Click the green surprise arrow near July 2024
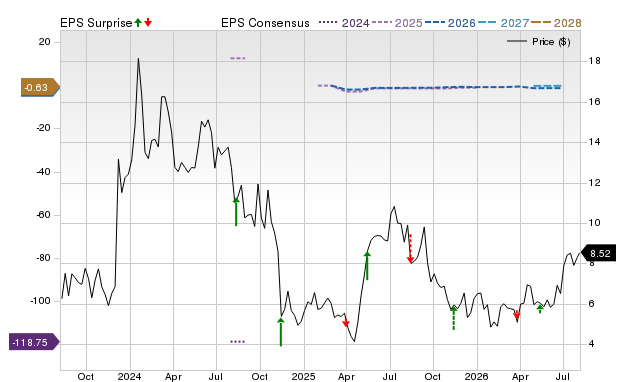This screenshot has height=382, width=640. (236, 211)
